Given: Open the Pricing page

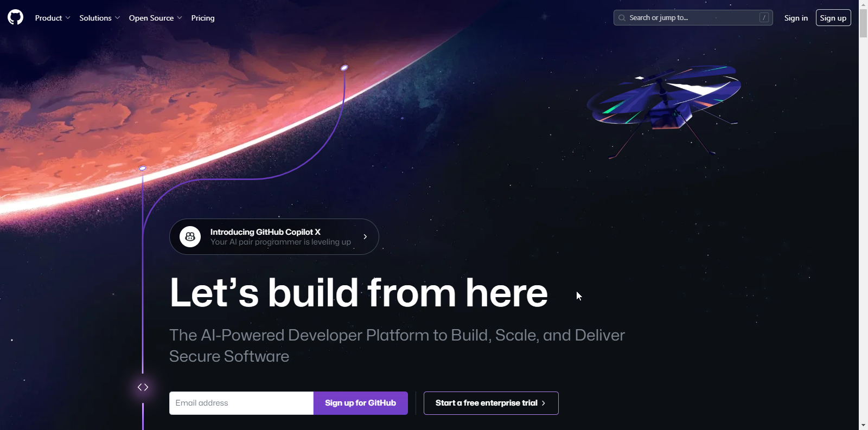Looking at the screenshot, I should tap(203, 18).
